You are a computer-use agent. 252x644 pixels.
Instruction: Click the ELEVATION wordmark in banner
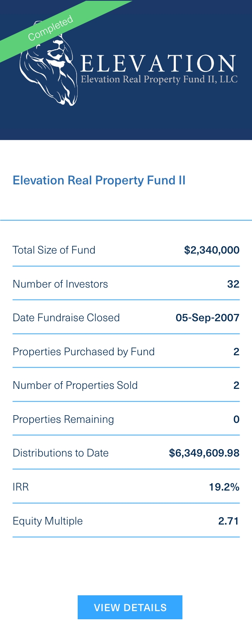tap(158, 64)
